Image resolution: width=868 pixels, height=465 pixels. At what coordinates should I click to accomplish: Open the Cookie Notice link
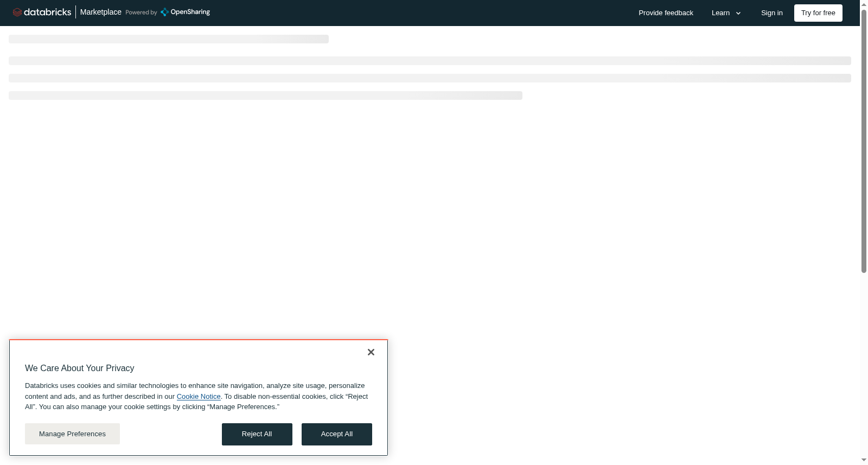(199, 397)
